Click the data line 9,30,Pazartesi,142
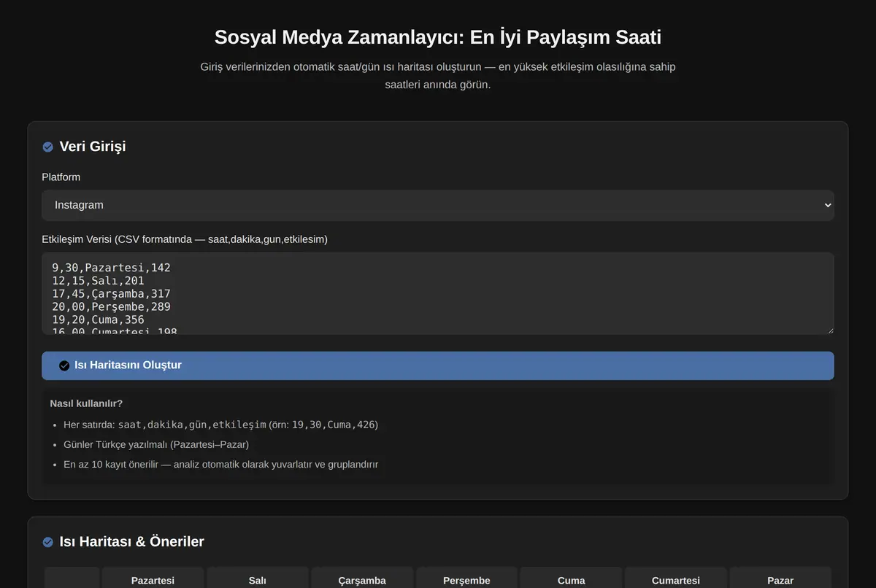Screen dimensions: 876x588 pos(111,268)
